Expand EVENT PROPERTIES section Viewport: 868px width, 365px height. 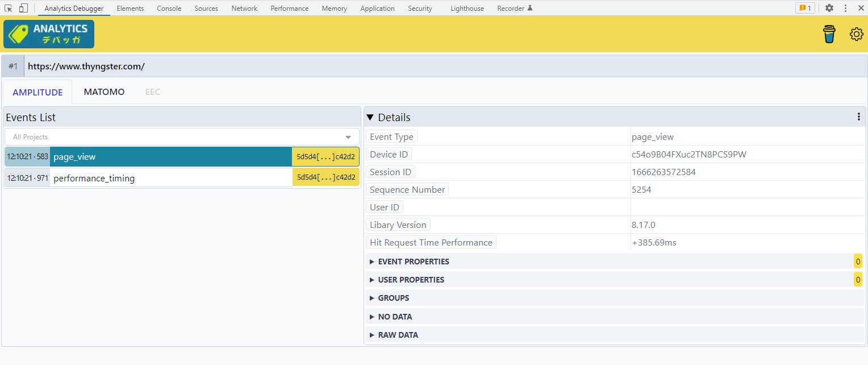click(x=413, y=262)
